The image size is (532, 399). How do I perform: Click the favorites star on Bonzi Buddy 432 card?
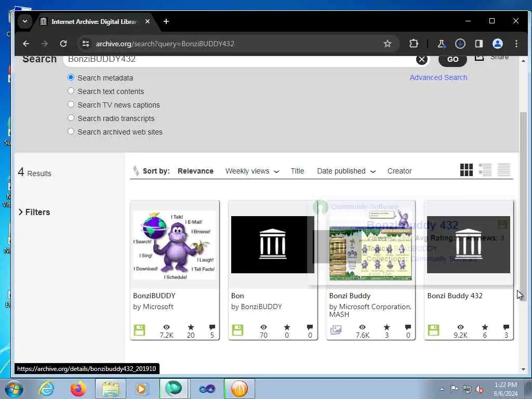click(x=485, y=327)
